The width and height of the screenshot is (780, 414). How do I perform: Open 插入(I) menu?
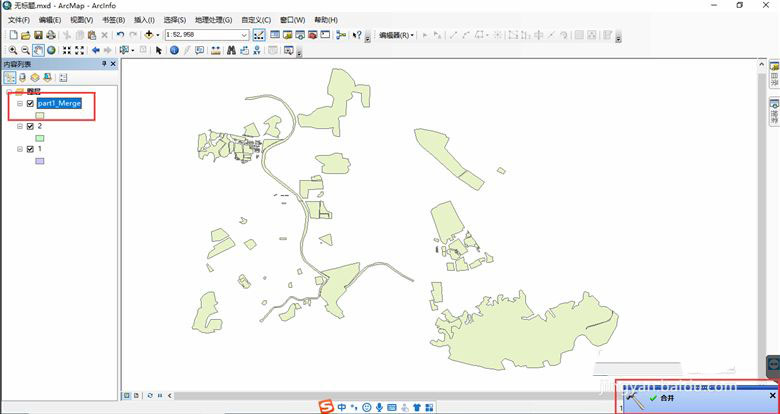(144, 20)
